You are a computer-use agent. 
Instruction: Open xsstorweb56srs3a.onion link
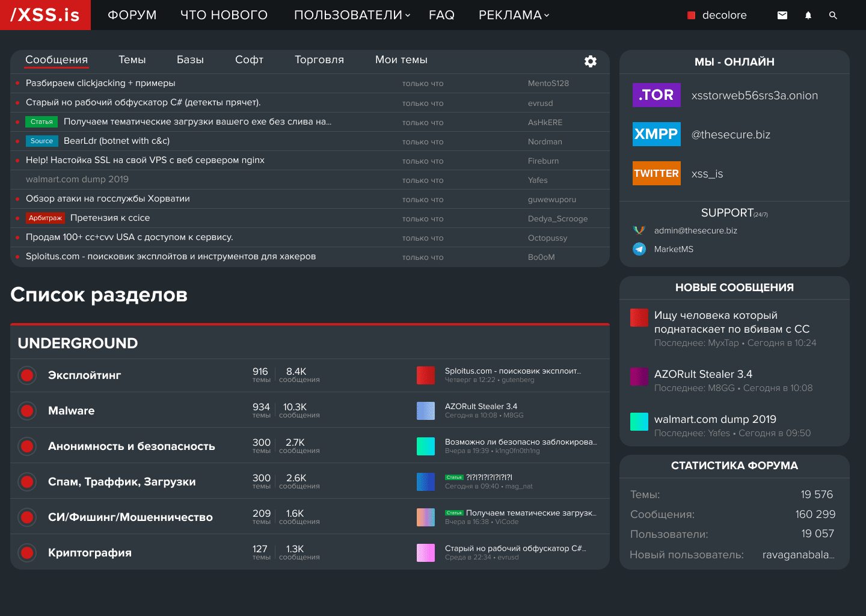pos(755,95)
